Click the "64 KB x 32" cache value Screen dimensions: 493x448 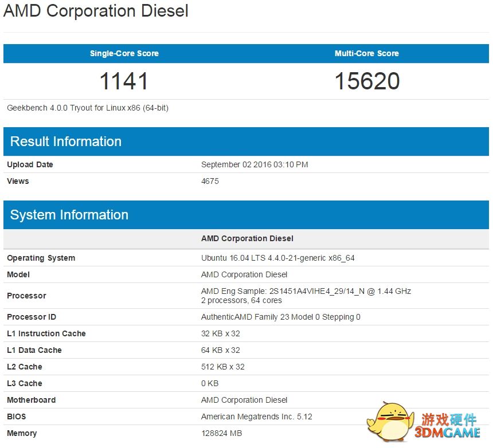click(220, 350)
